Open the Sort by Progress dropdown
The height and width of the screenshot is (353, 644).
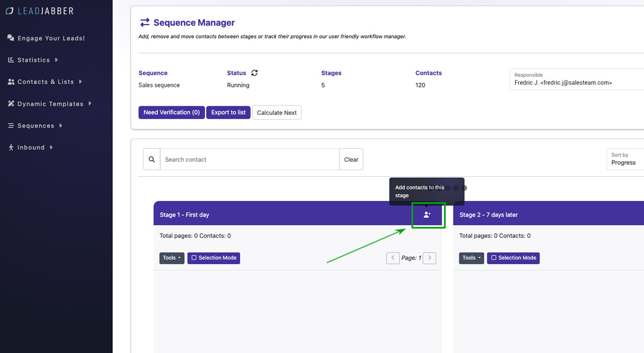[x=625, y=159]
